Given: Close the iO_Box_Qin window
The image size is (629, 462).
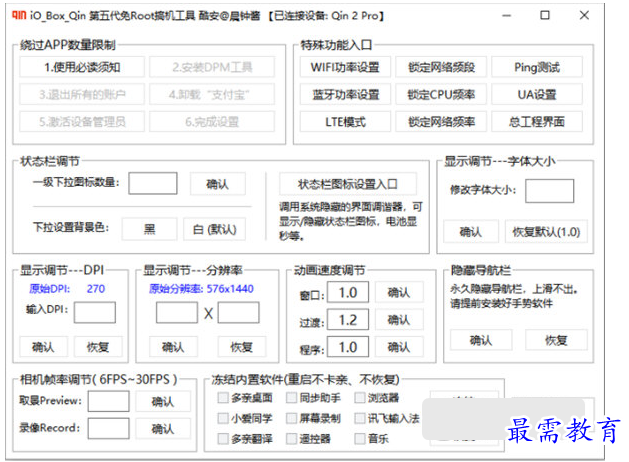Looking at the screenshot, I should point(584,15).
